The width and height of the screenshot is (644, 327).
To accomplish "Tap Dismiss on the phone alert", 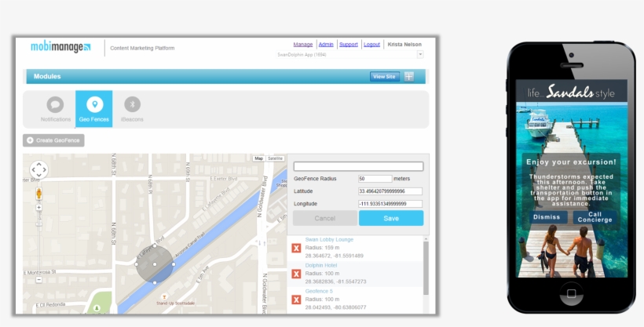I will click(547, 217).
